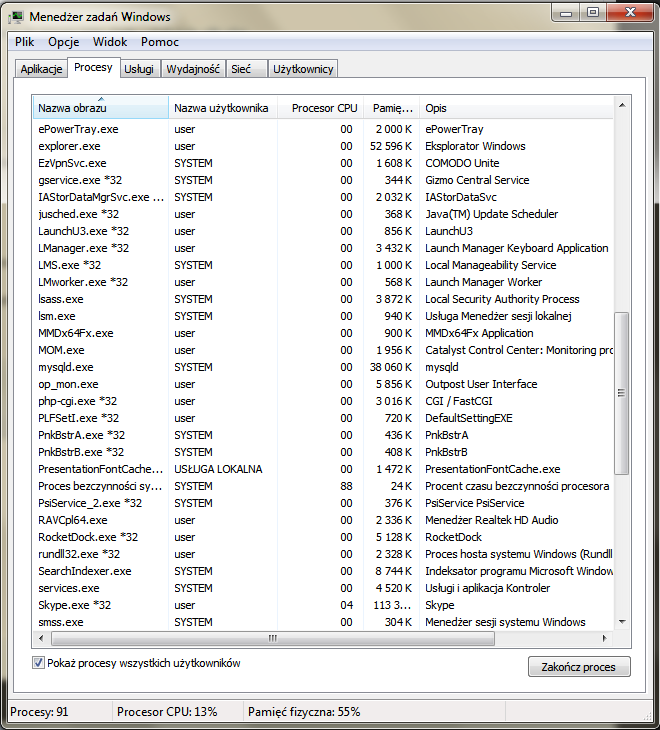Select op_mon.exe process row
Image resolution: width=660 pixels, height=730 pixels.
323,384
